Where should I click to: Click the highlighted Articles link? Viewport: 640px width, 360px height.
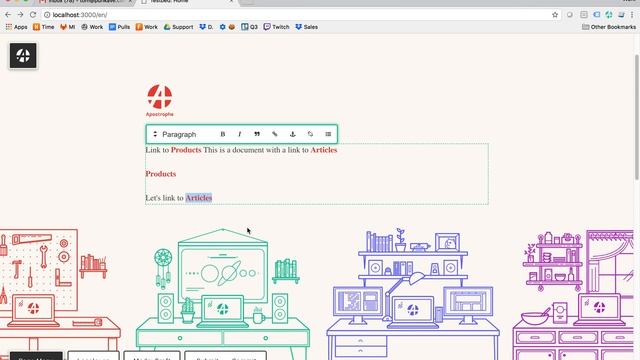(199, 198)
